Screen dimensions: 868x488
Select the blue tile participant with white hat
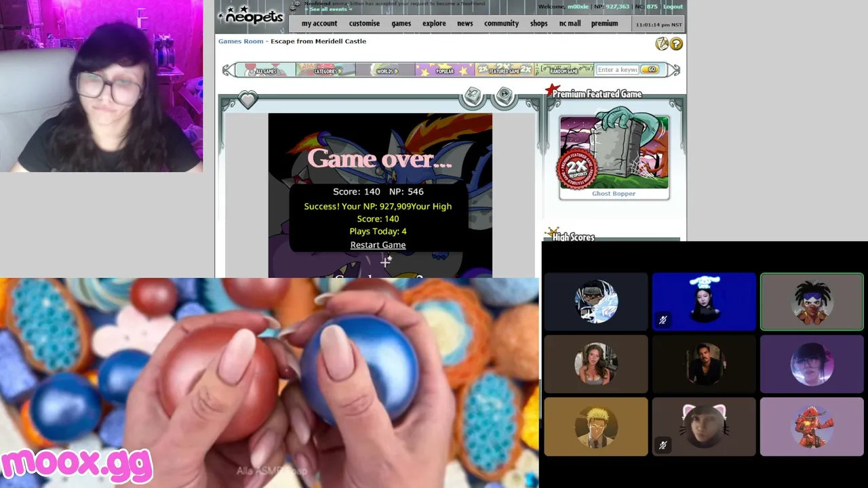tap(704, 302)
